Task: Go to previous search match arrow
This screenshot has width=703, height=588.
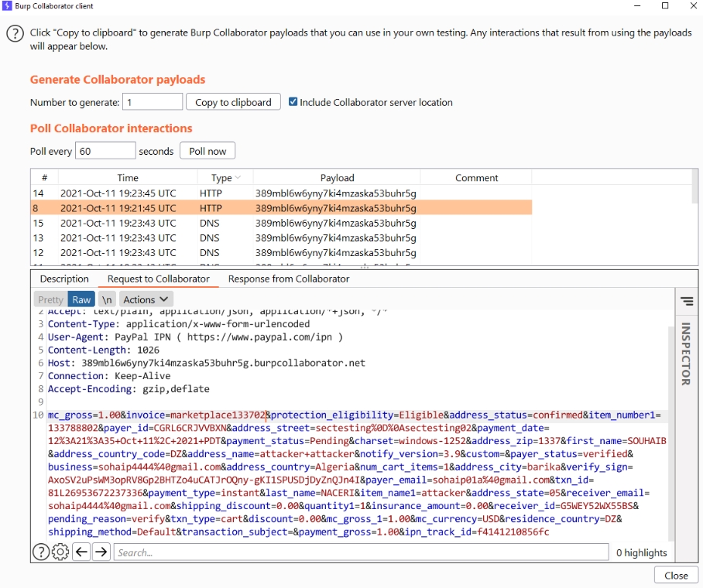Action: tap(81, 552)
